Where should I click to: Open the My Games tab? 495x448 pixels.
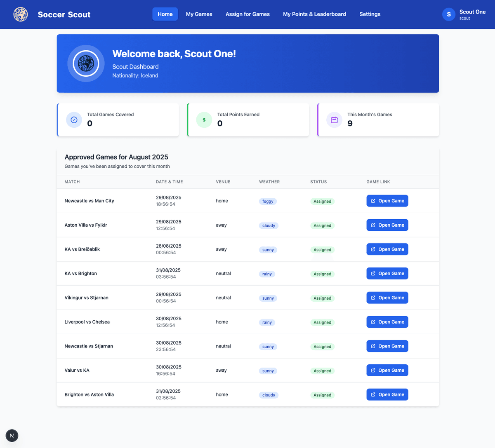pos(199,14)
